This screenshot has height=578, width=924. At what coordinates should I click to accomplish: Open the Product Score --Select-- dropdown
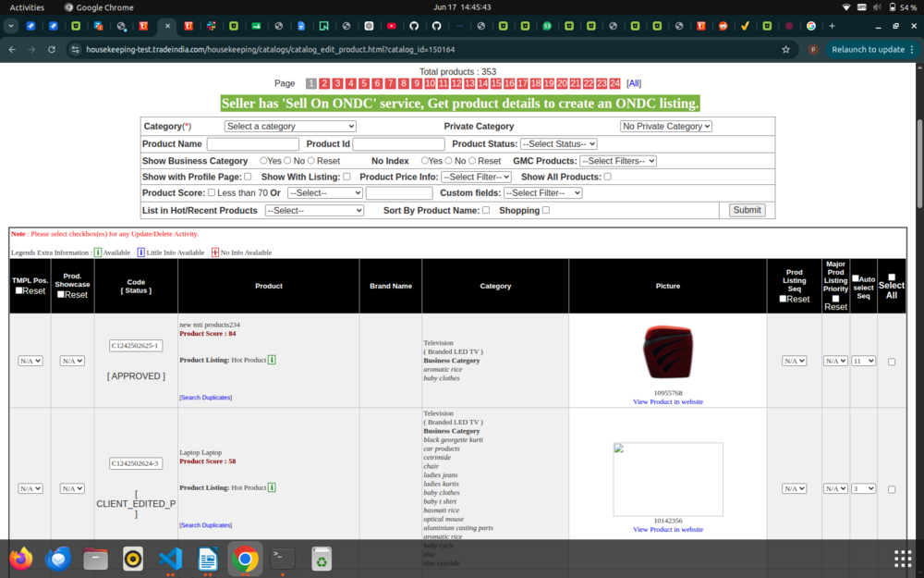pos(324,193)
